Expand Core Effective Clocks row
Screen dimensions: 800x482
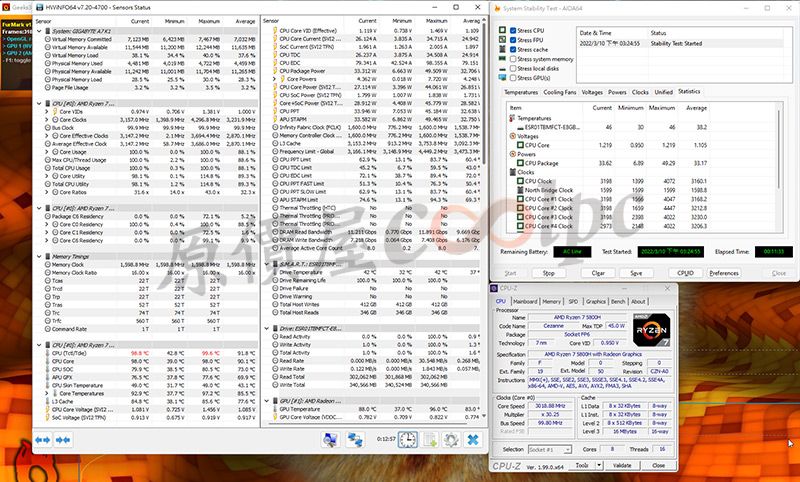[47, 136]
